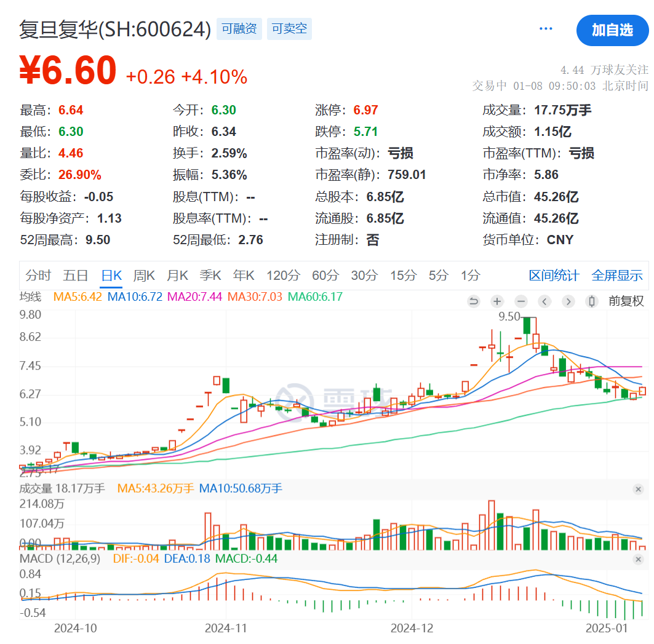Click the volume MA5:43.26万手 legend

(x=156, y=488)
